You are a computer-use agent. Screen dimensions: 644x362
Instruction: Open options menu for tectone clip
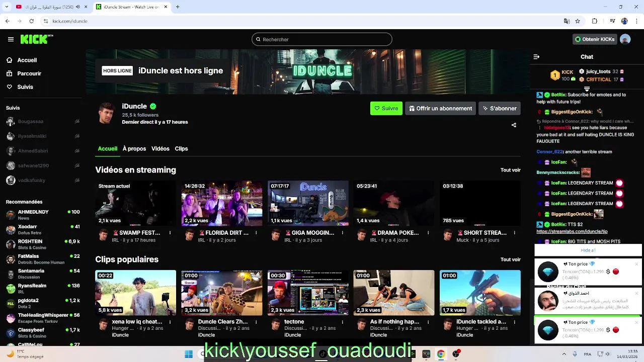pos(342,322)
